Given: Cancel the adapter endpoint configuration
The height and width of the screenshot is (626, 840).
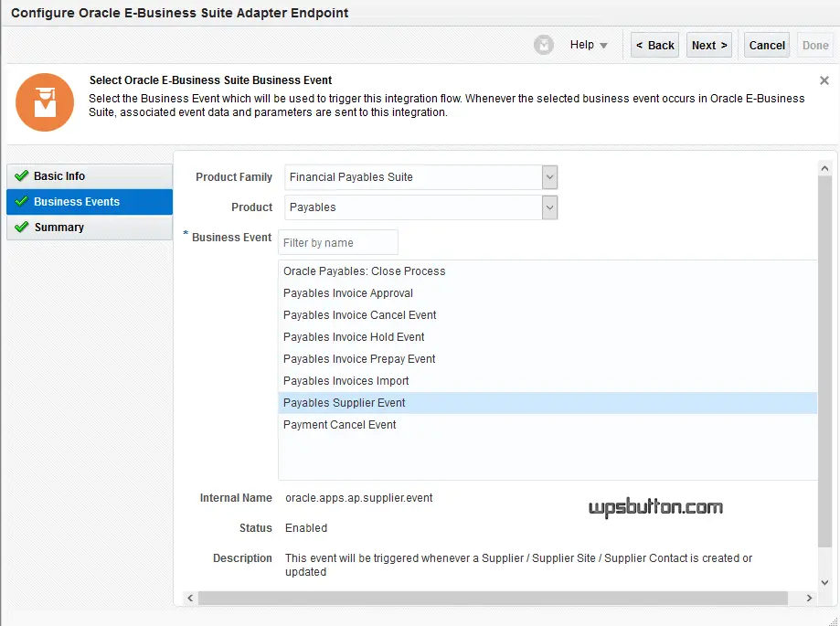Looking at the screenshot, I should click(767, 45).
